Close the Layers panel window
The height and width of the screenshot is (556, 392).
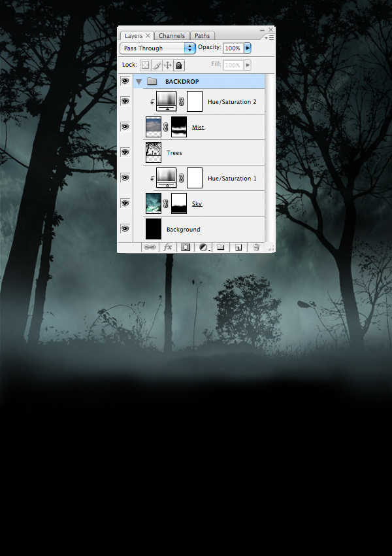coord(271,30)
